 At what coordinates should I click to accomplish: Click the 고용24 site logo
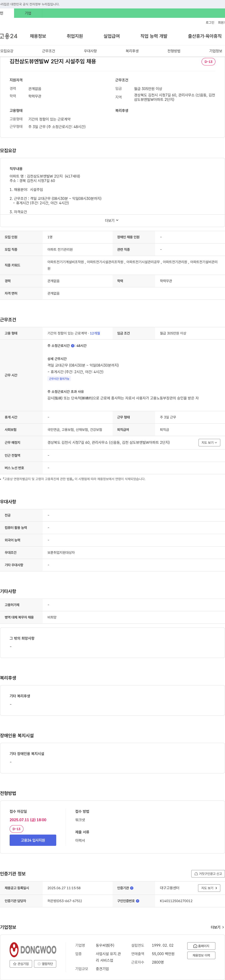[8, 36]
